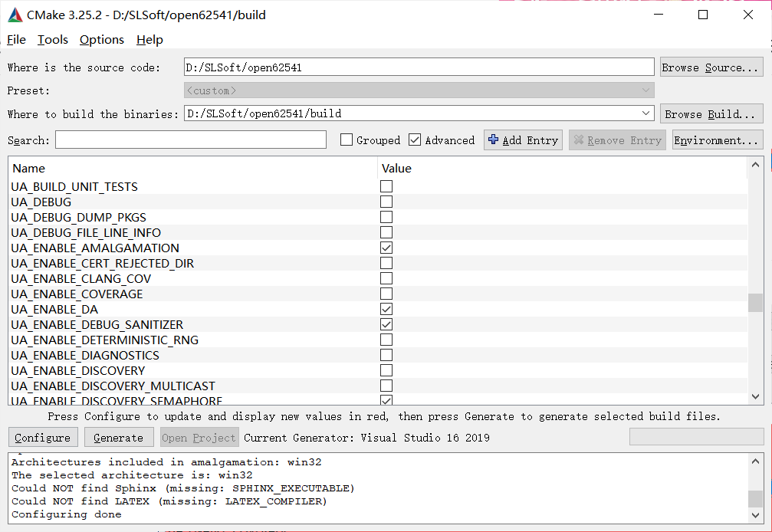Viewport: 772px width, 532px height.
Task: Click the output log scroll up arrow
Action: pos(755,461)
